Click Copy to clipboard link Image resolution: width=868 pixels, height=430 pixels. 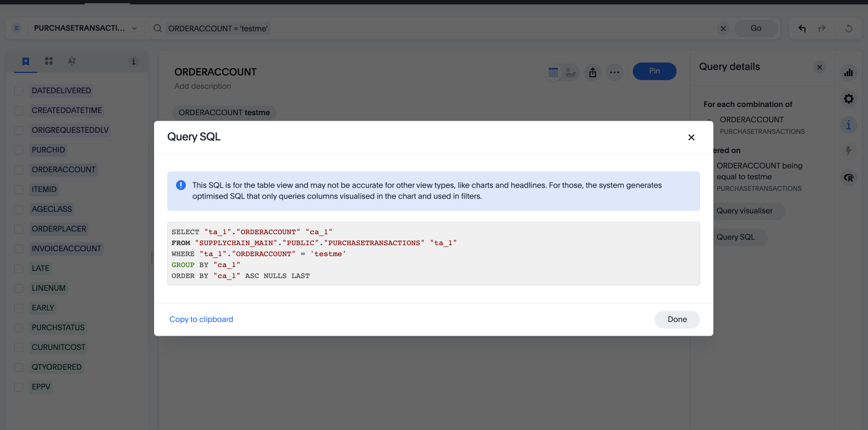(x=201, y=319)
